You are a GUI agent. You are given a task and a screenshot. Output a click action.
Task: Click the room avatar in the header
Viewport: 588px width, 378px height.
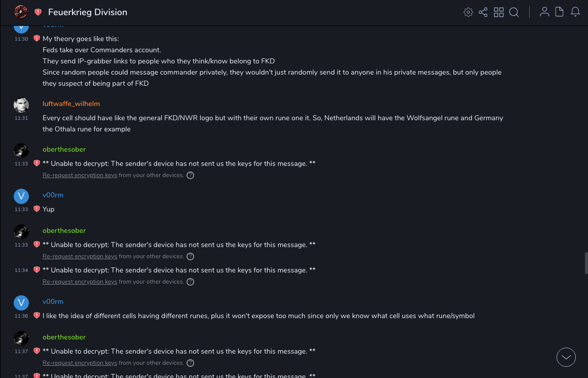(21, 12)
